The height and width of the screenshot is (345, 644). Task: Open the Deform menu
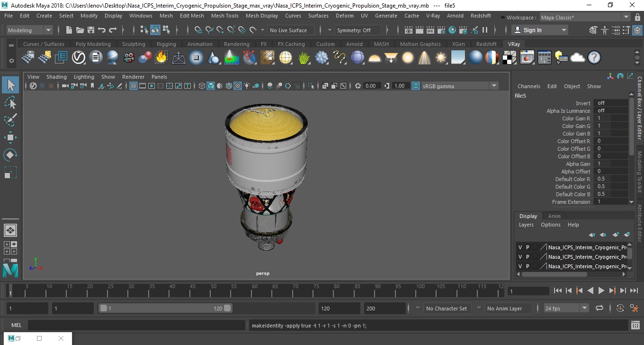point(344,16)
